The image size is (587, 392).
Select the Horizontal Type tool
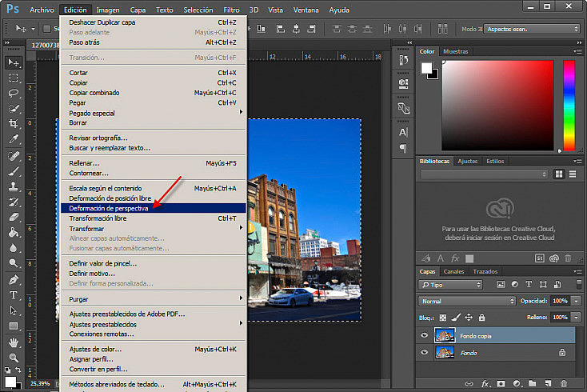tap(14, 295)
